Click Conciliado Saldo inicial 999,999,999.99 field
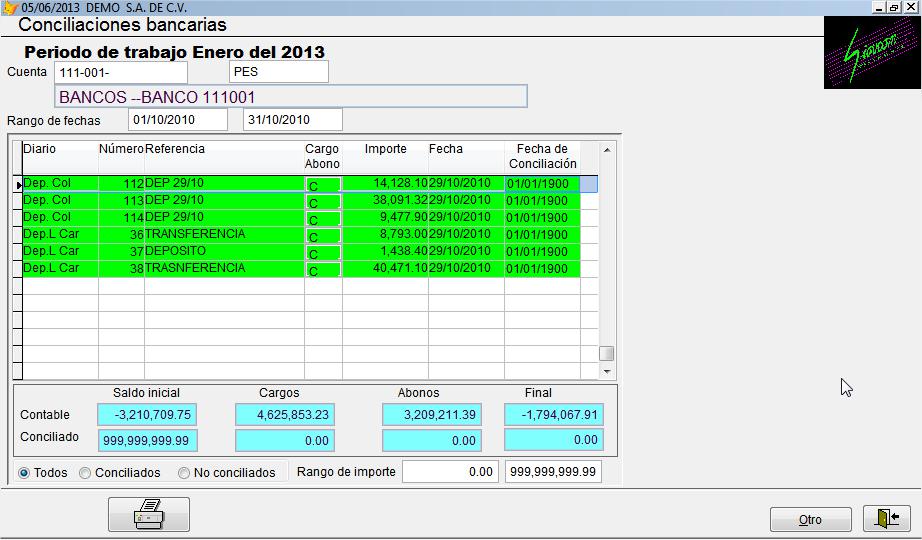The image size is (922, 540). point(147,441)
